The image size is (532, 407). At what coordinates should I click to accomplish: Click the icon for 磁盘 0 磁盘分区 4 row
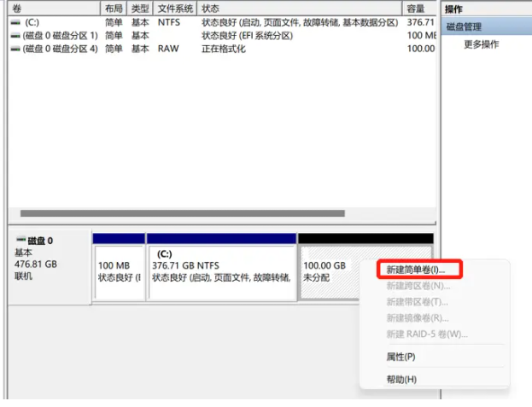point(15,49)
